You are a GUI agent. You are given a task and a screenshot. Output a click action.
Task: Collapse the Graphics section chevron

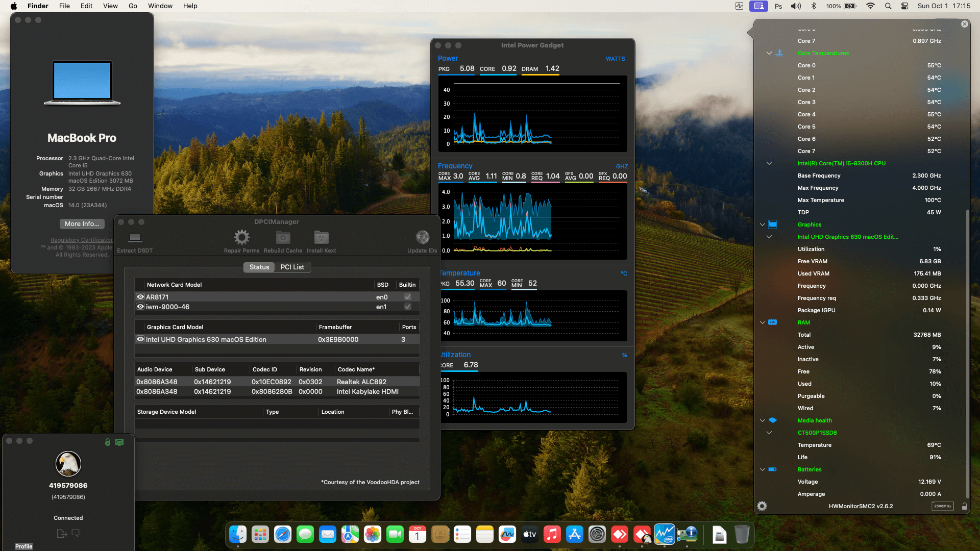pyautogui.click(x=763, y=224)
